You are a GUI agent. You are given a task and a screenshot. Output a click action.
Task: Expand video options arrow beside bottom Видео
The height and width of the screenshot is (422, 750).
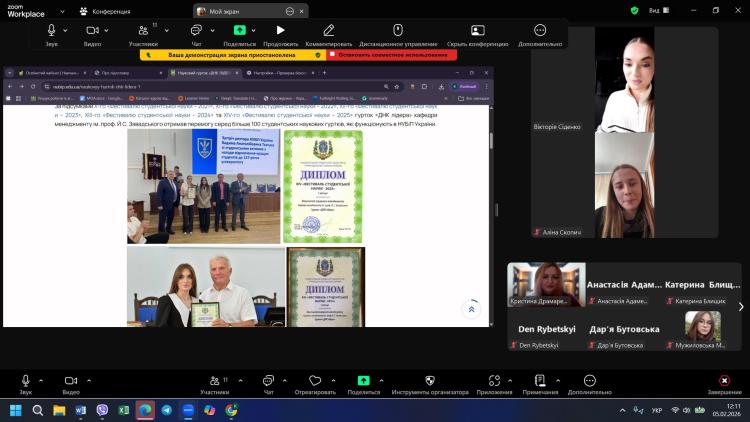(x=88, y=380)
